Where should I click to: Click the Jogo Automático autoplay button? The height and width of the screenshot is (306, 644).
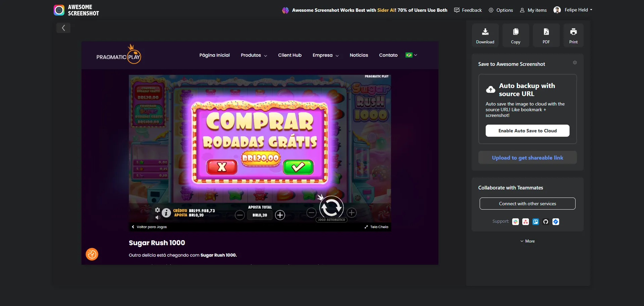tap(331, 220)
